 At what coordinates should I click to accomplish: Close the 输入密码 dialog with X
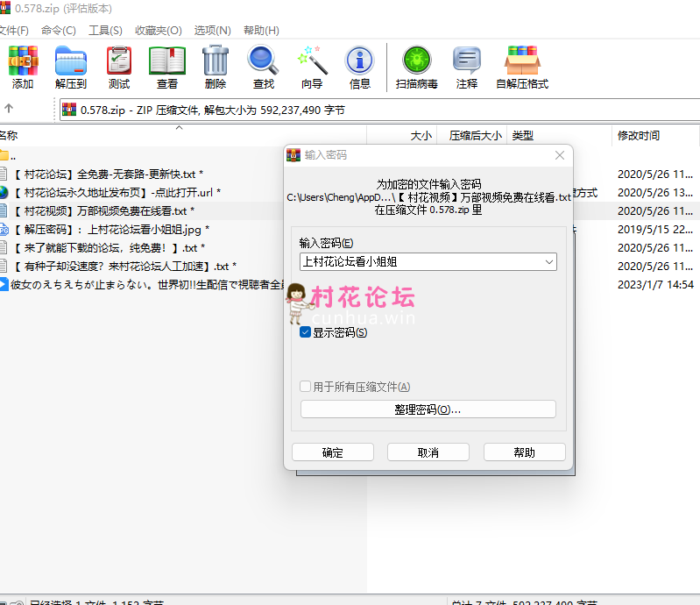point(560,155)
